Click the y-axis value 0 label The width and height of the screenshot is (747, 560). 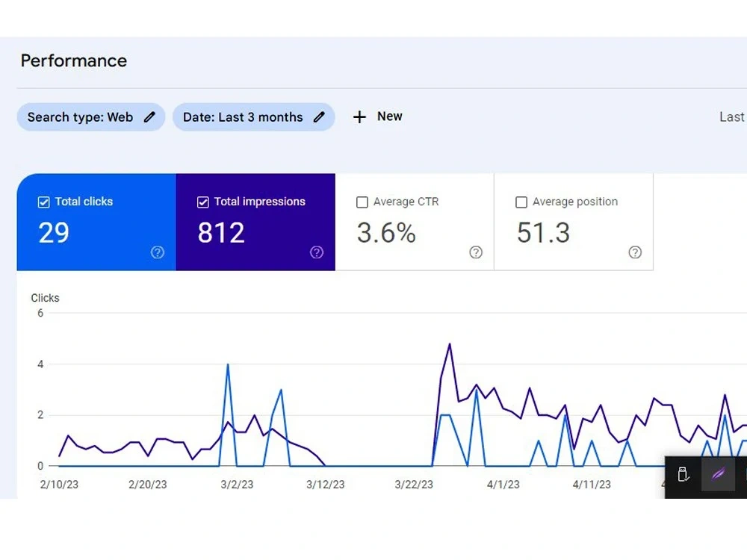pyautogui.click(x=40, y=466)
